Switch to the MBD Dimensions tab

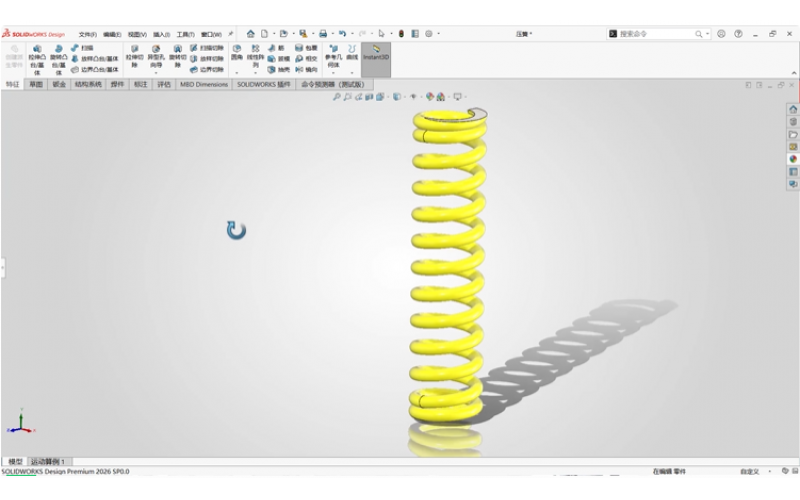click(204, 84)
